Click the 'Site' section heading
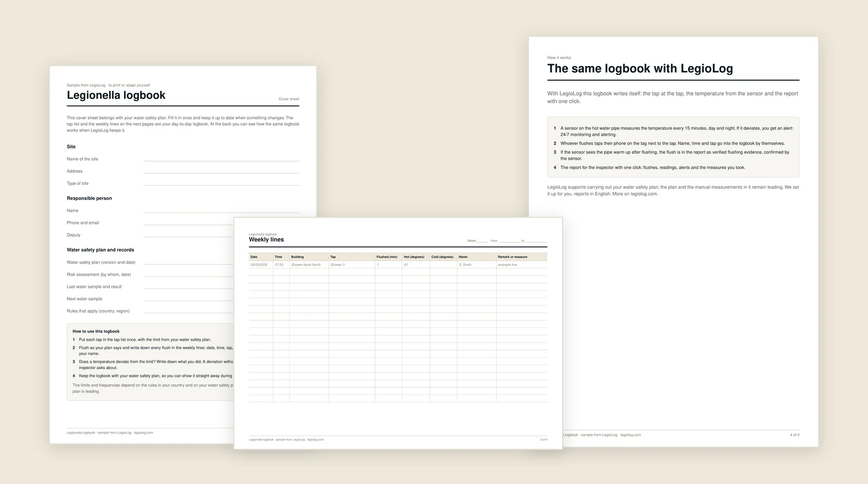 (x=71, y=147)
